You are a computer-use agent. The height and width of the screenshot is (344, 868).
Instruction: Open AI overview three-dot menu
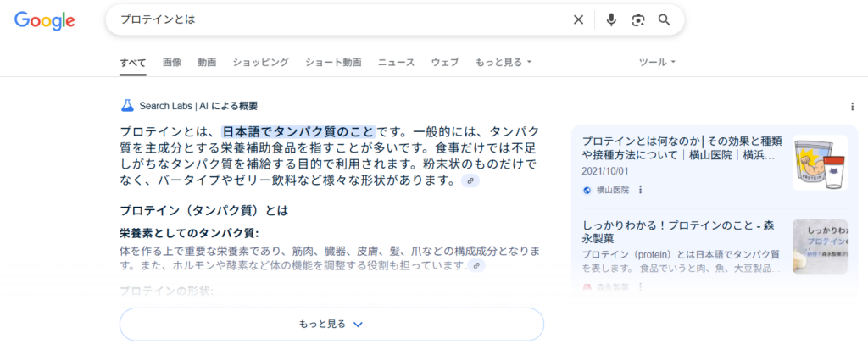(853, 106)
